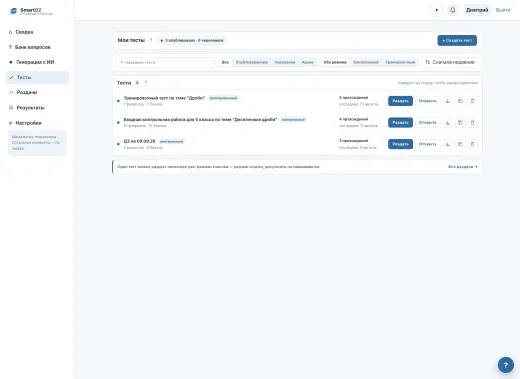Download the Дроби training test
The image size is (520, 379).
pyautogui.click(x=448, y=101)
